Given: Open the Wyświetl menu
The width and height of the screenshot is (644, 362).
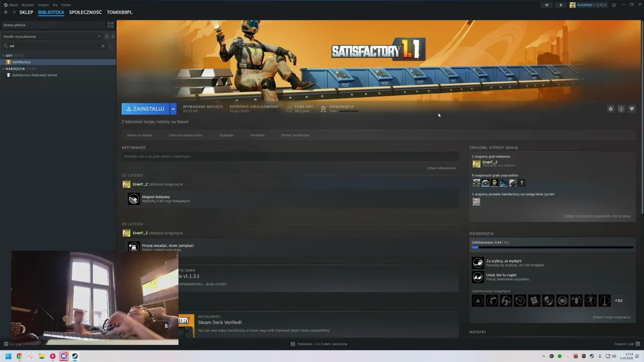Looking at the screenshot, I should 28,5.
